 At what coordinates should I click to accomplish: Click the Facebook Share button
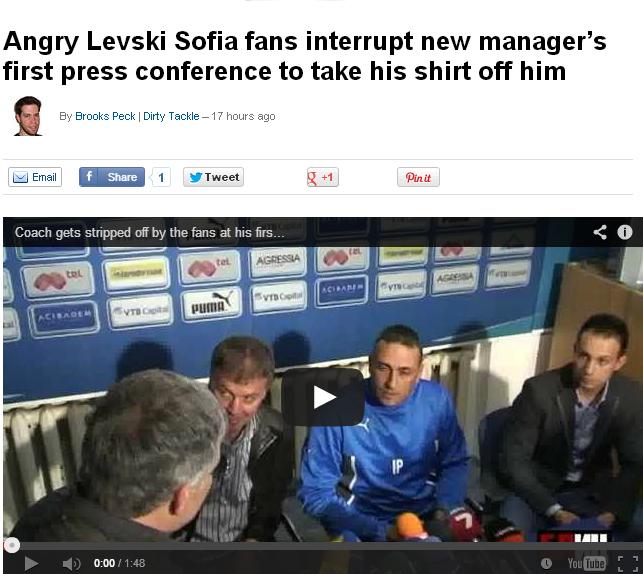pos(112,177)
